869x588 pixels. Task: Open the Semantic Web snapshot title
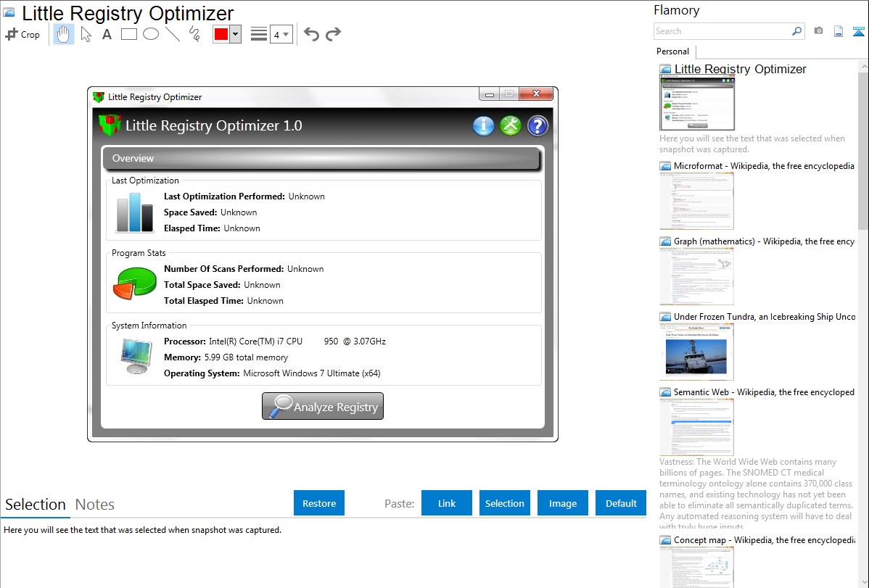(764, 392)
